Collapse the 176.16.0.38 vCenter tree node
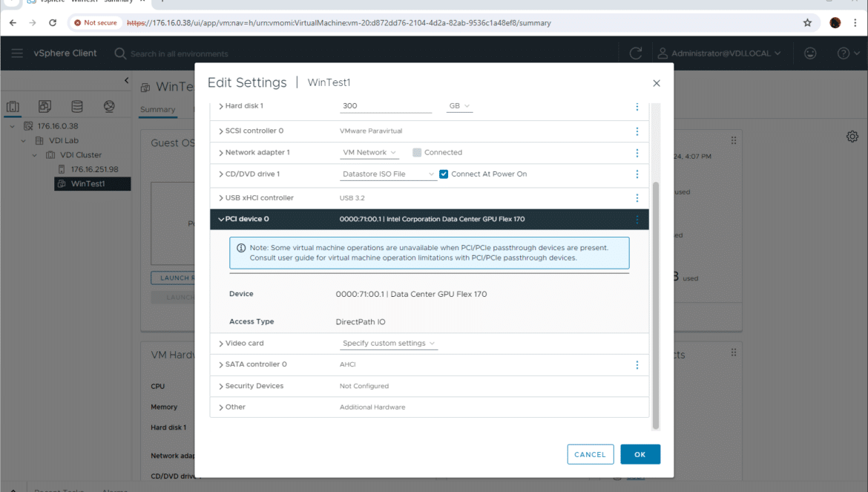The width and height of the screenshot is (868, 492). coord(12,126)
